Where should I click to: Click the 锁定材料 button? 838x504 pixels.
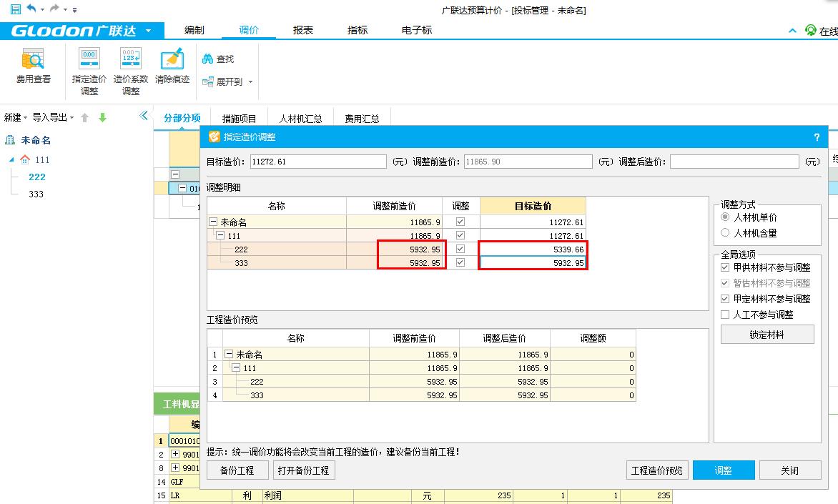[767, 335]
